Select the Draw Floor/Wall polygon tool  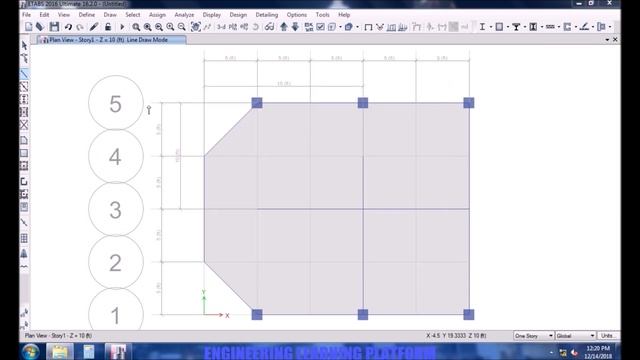click(24, 141)
